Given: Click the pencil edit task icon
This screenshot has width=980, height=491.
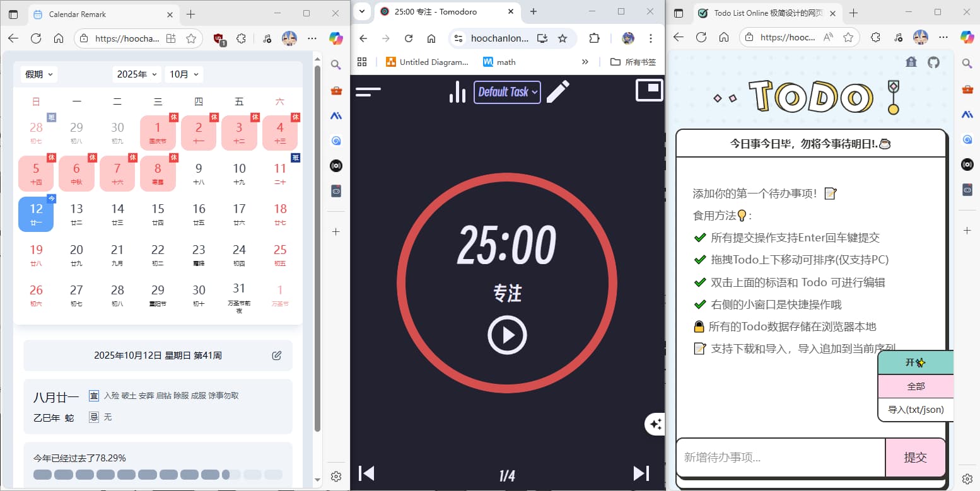Looking at the screenshot, I should [x=557, y=92].
